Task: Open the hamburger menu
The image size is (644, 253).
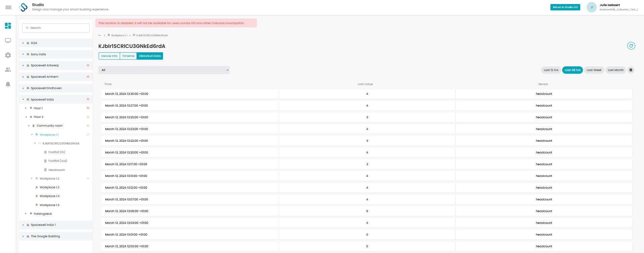Action: point(8,7)
